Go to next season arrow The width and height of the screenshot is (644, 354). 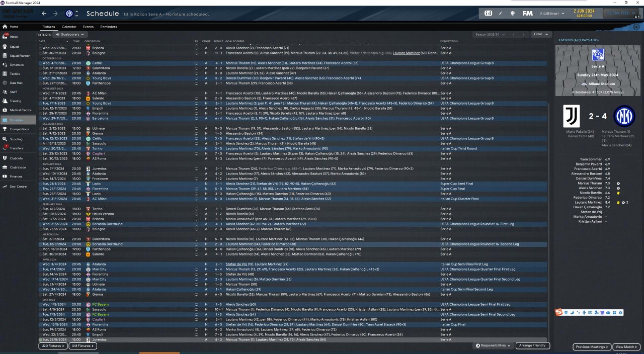pyautogui.click(x=524, y=35)
